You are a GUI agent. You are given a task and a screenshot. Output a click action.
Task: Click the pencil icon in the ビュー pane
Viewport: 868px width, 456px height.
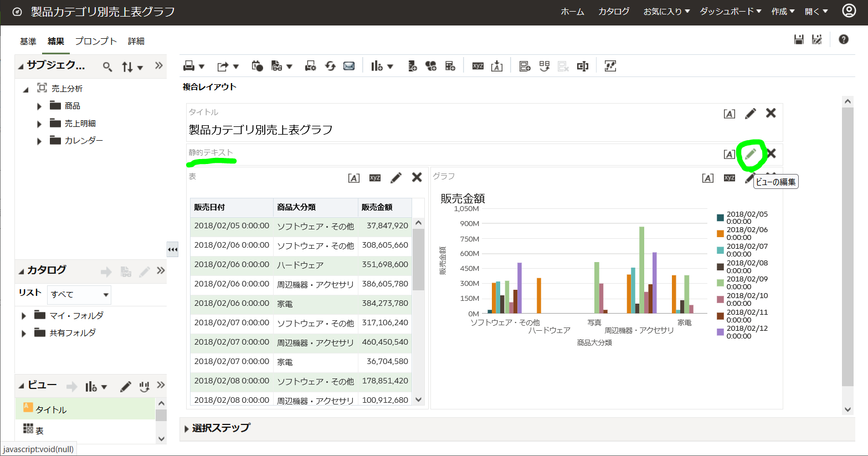click(126, 387)
